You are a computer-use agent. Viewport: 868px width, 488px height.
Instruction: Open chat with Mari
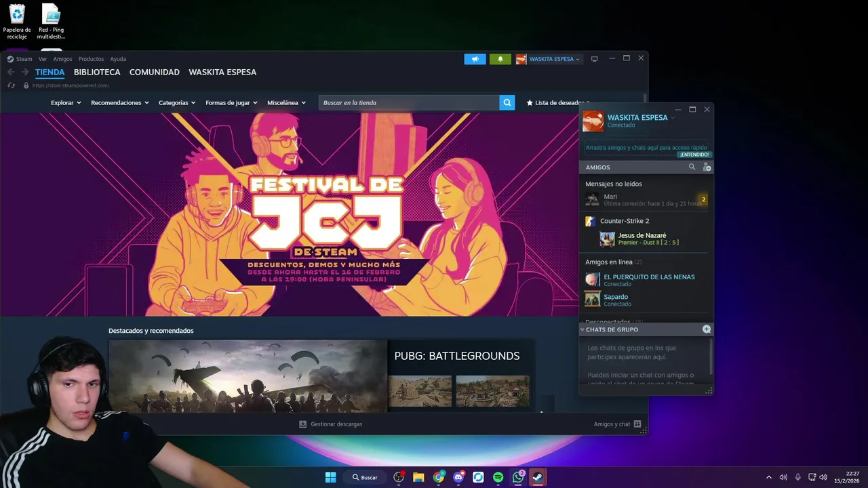click(x=646, y=199)
